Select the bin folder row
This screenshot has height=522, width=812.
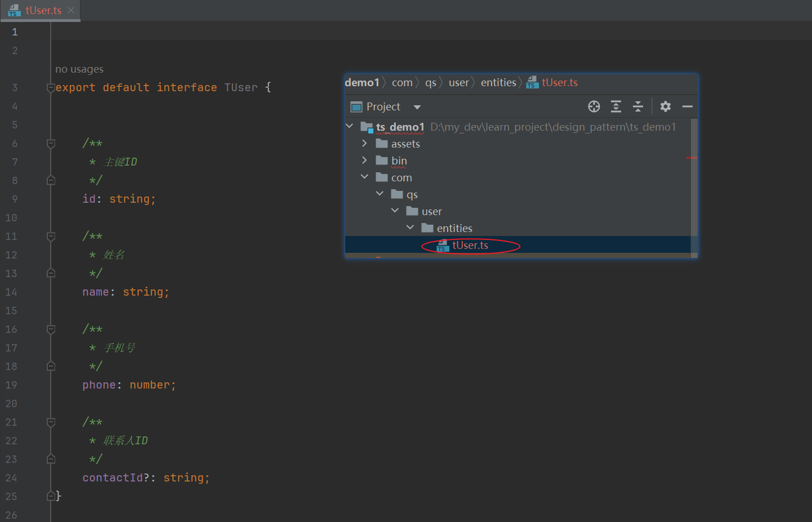[x=518, y=160]
